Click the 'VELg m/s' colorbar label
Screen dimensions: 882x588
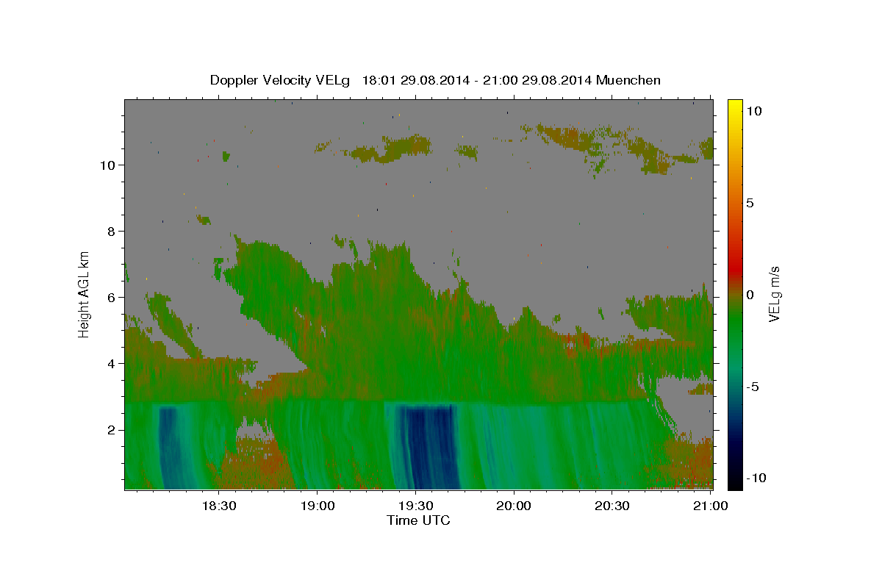[774, 294]
